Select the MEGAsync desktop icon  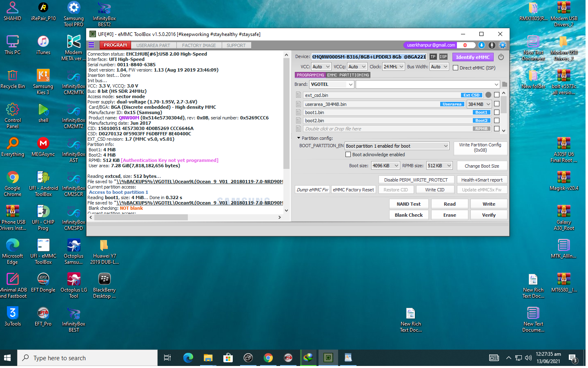(43, 147)
